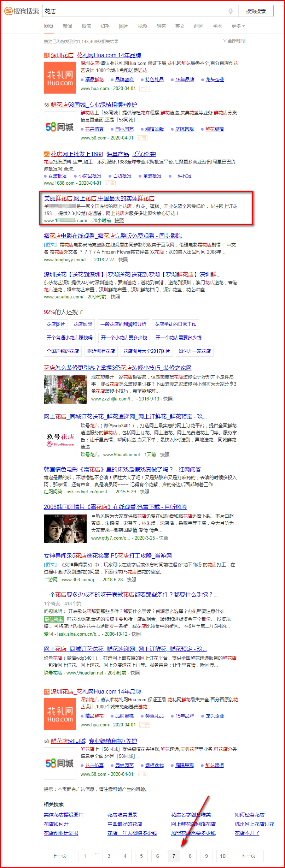
Task: Click the first 58同城 logo thumbnail
Action: click(x=60, y=127)
